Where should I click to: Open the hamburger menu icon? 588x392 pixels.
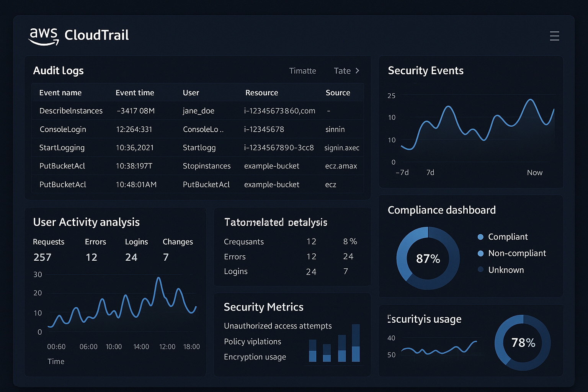pos(554,36)
